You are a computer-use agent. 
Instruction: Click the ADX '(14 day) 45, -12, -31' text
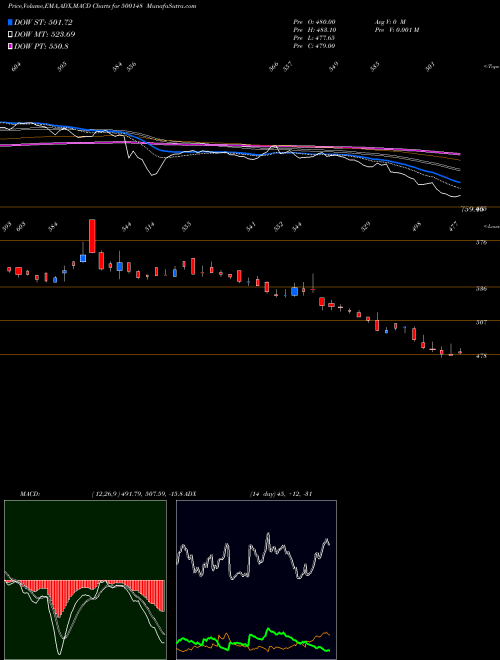click(281, 494)
